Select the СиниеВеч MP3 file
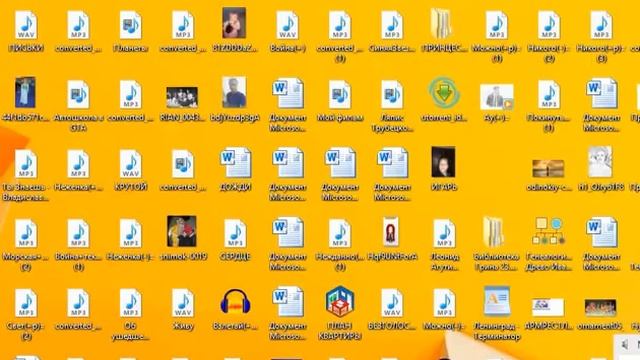640x360 pixels. pyautogui.click(x=392, y=25)
